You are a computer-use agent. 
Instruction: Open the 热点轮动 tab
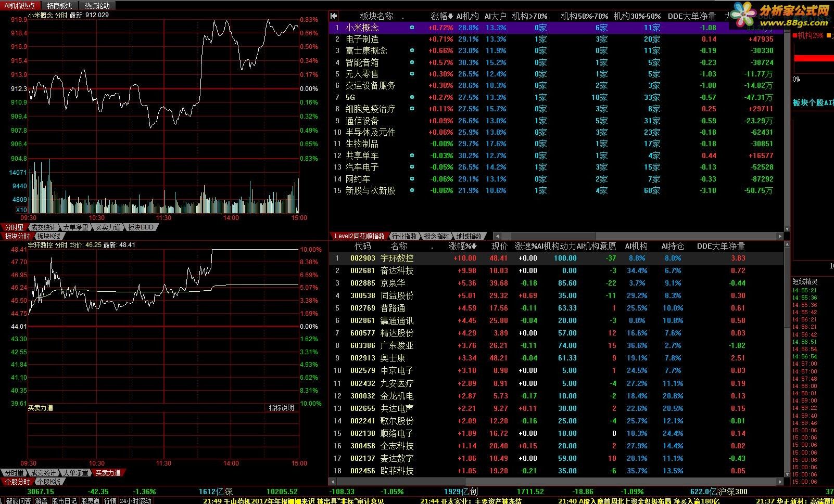click(97, 6)
